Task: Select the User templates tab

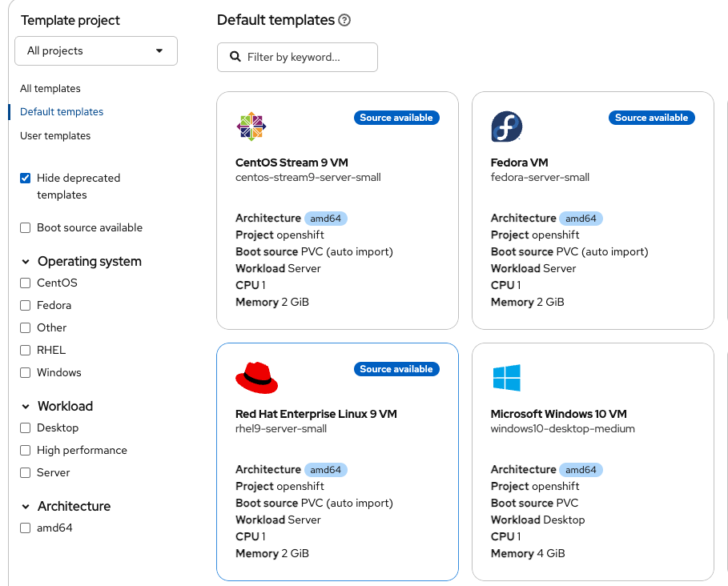Action: point(55,136)
